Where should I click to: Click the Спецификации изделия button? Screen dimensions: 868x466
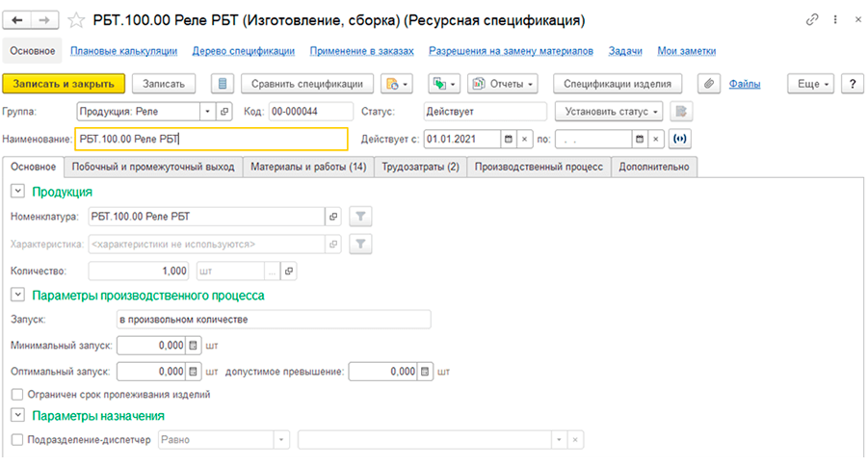pos(618,84)
